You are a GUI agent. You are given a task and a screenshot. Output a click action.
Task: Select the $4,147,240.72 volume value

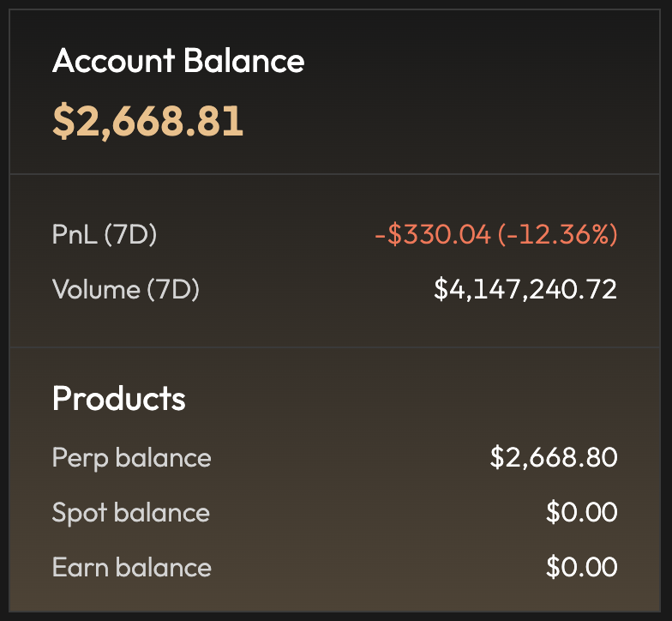(x=525, y=289)
